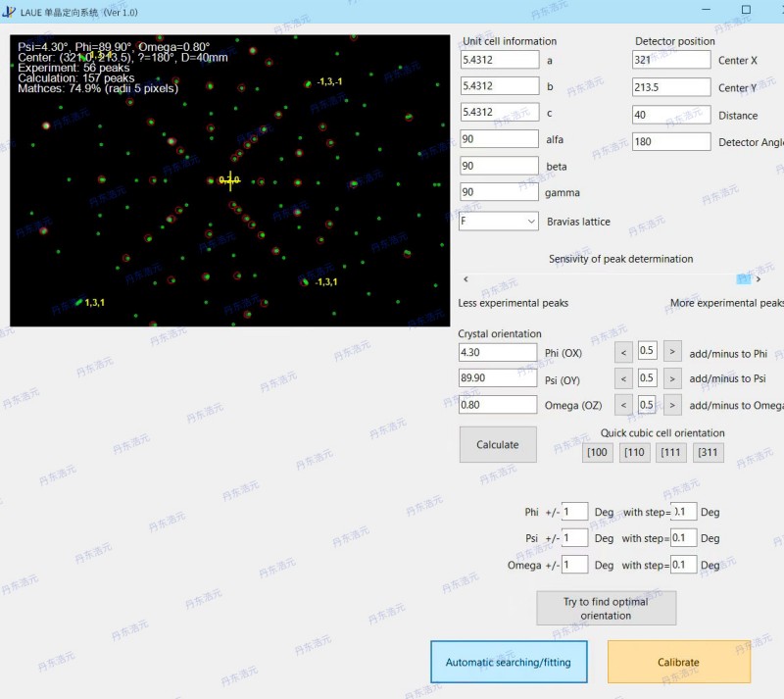Click left arrow of sensitivity scrollbar
This screenshot has width=784, height=699.
[465, 279]
